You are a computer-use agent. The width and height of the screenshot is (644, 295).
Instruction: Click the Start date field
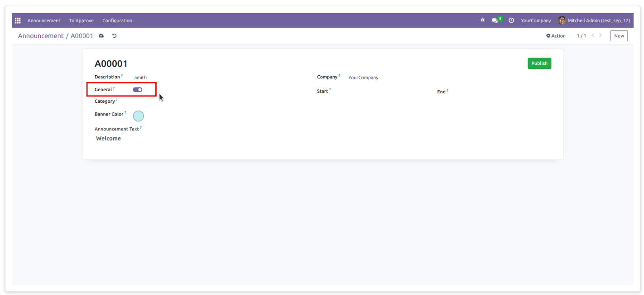(380, 92)
